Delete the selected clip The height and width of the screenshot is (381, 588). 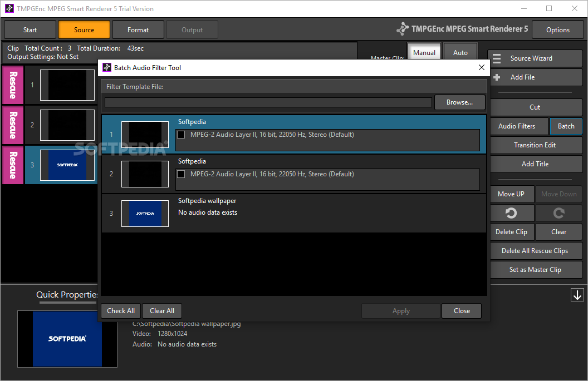pyautogui.click(x=511, y=232)
